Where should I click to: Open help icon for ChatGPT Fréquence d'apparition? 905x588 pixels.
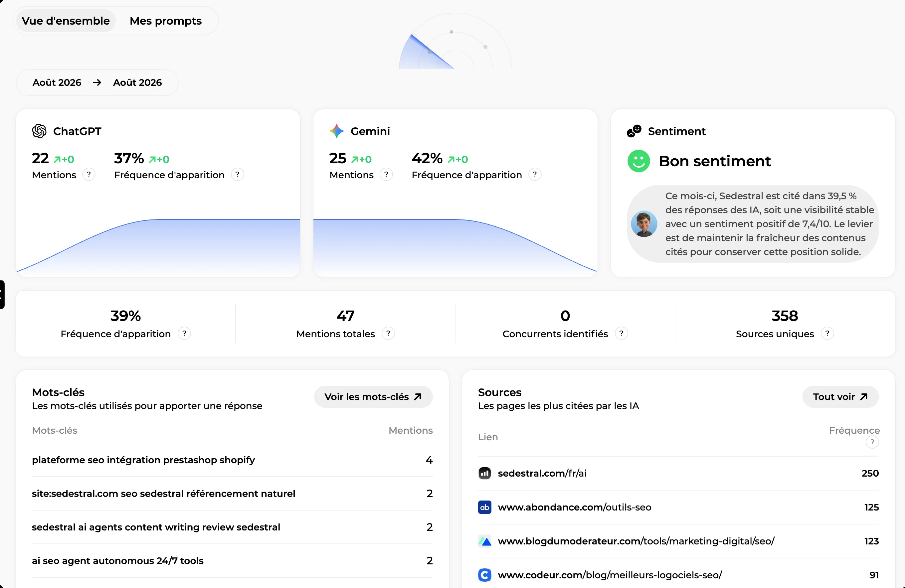tap(237, 175)
